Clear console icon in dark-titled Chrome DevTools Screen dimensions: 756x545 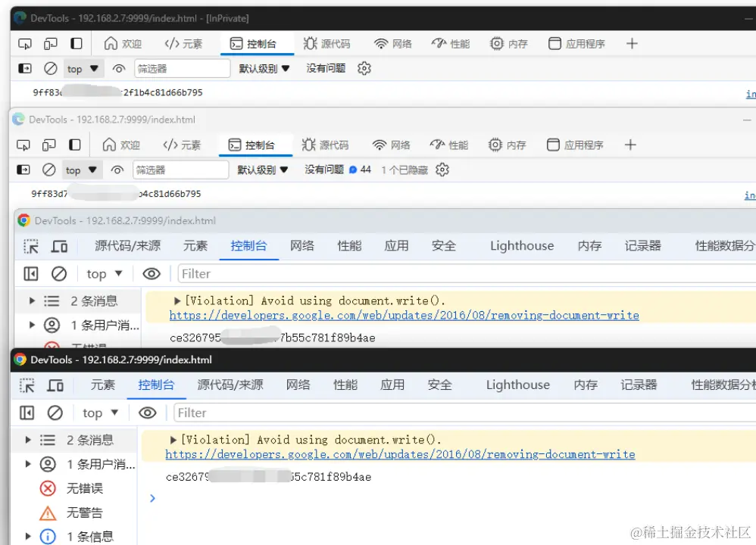click(x=55, y=413)
